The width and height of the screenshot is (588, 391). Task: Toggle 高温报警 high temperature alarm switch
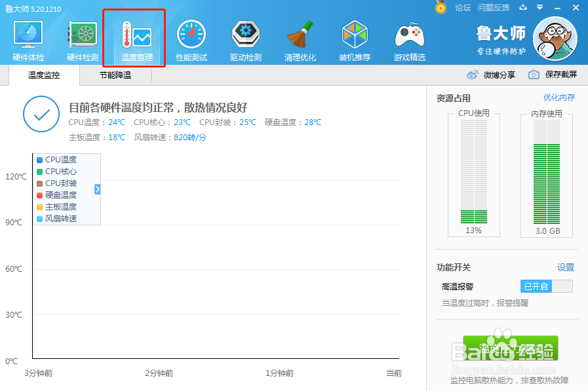(547, 286)
